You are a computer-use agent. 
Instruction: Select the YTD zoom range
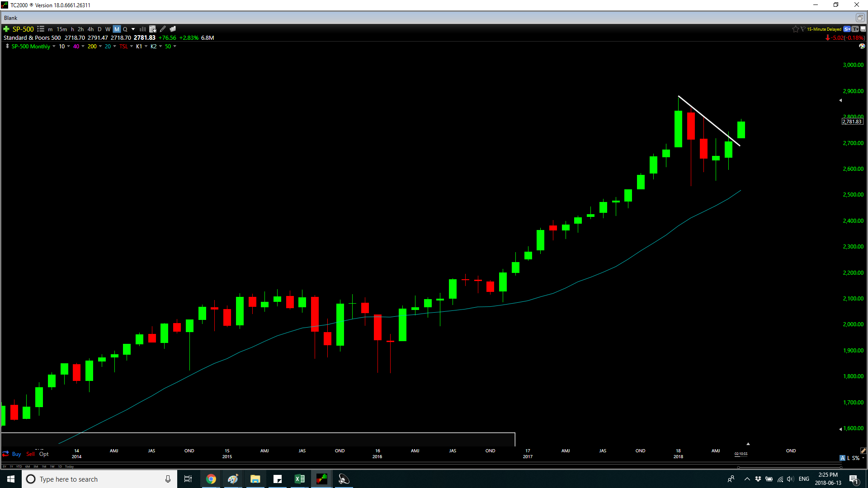(x=19, y=466)
